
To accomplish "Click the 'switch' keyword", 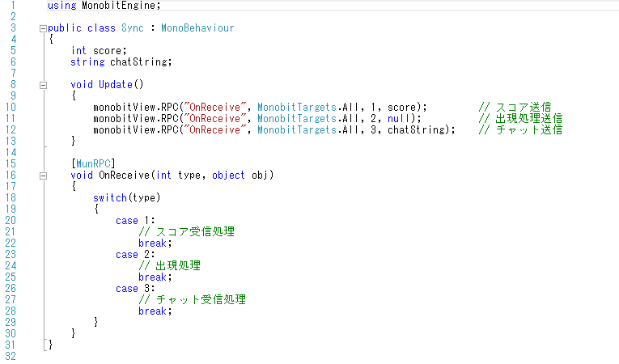I will click(x=110, y=198).
